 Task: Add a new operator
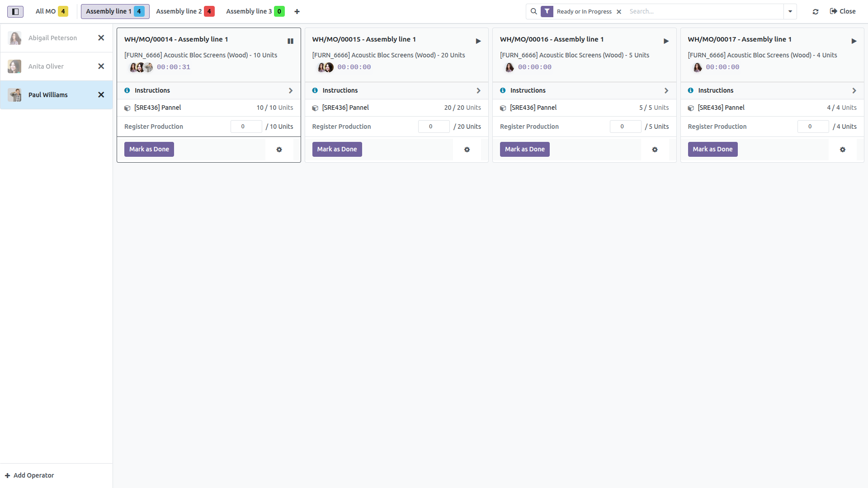point(29,475)
